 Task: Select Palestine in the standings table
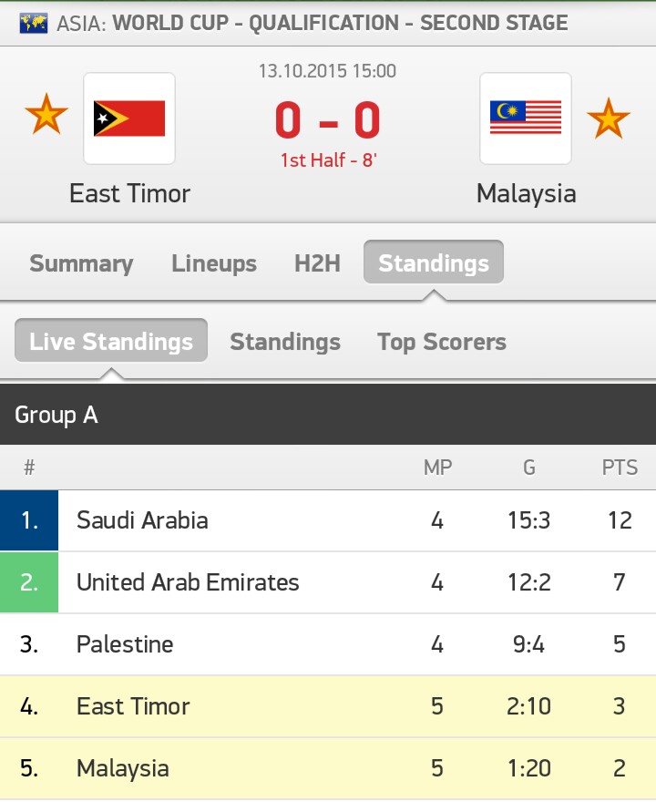(125, 644)
